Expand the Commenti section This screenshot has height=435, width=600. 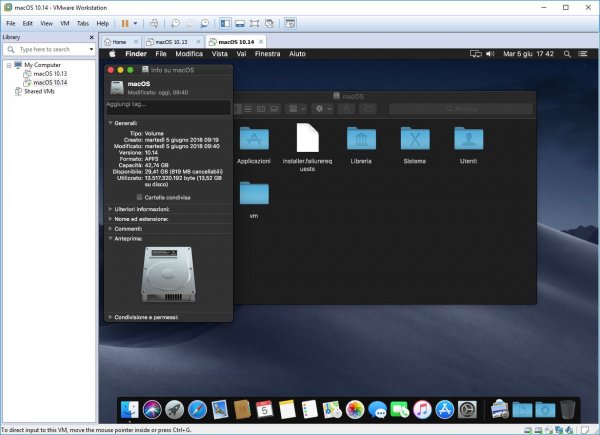(x=110, y=228)
